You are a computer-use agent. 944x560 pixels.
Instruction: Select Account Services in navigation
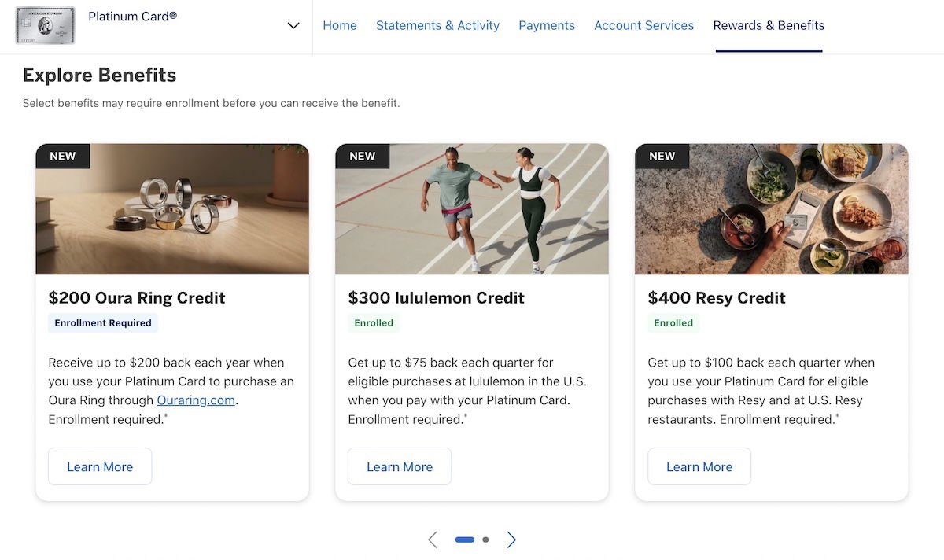click(643, 25)
